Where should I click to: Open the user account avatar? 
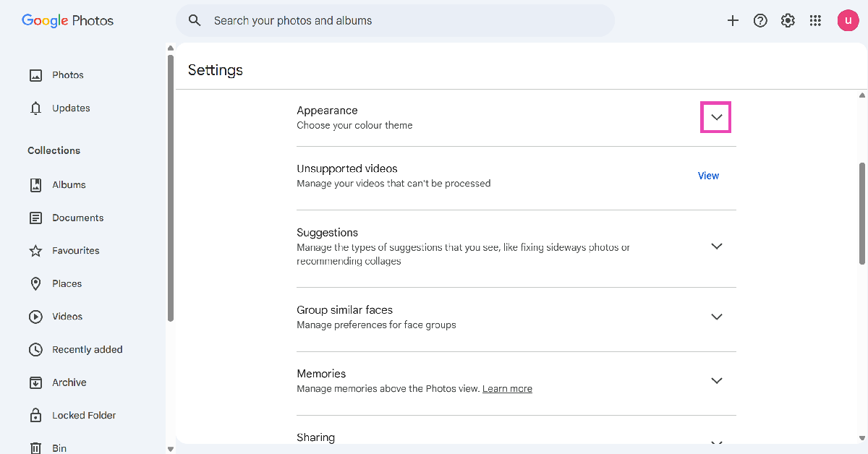pos(848,21)
